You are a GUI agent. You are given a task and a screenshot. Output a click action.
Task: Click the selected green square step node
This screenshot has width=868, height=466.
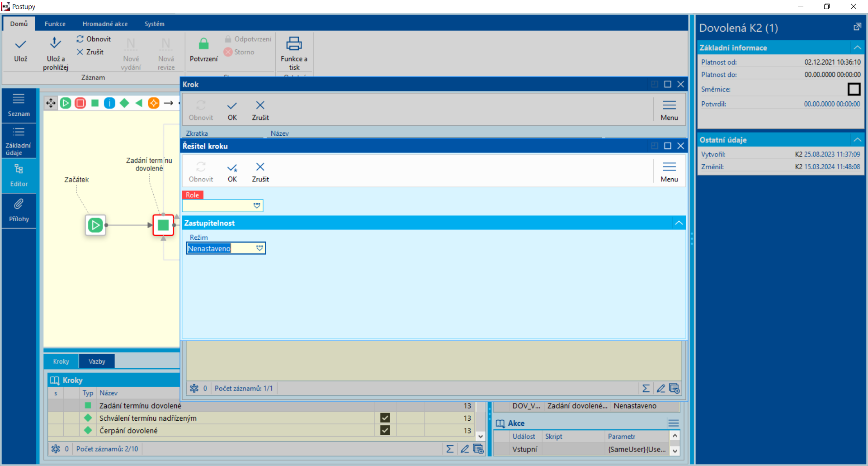[x=163, y=225]
